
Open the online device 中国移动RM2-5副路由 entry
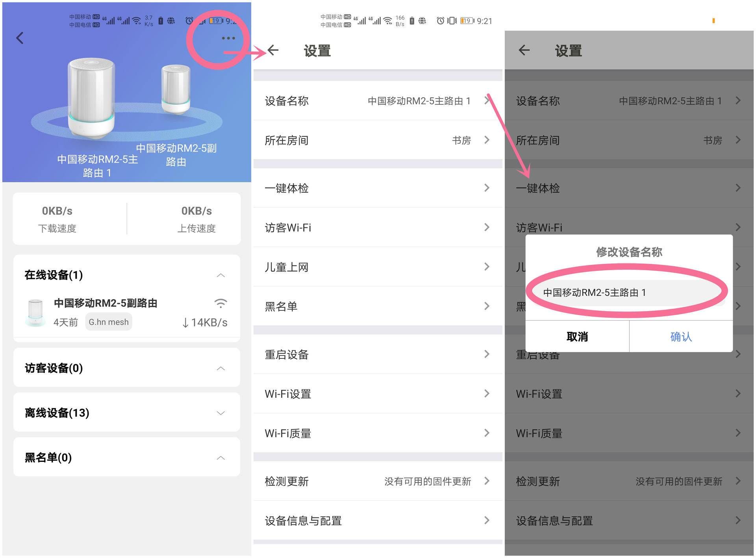pos(127,313)
